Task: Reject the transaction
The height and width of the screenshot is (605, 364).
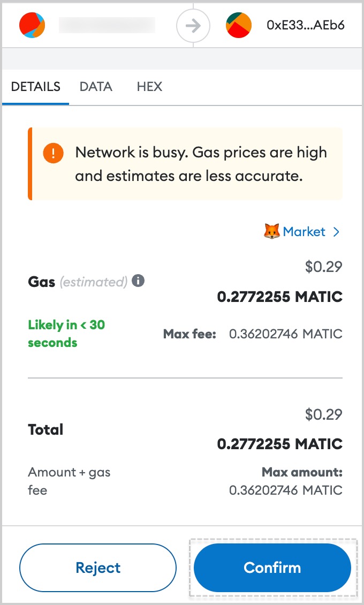Action: 98,568
